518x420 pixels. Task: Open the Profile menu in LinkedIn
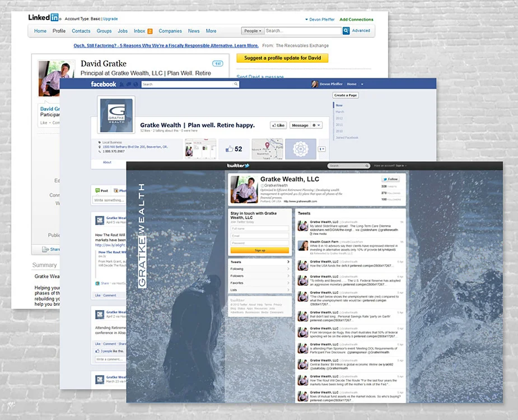pos(59,31)
